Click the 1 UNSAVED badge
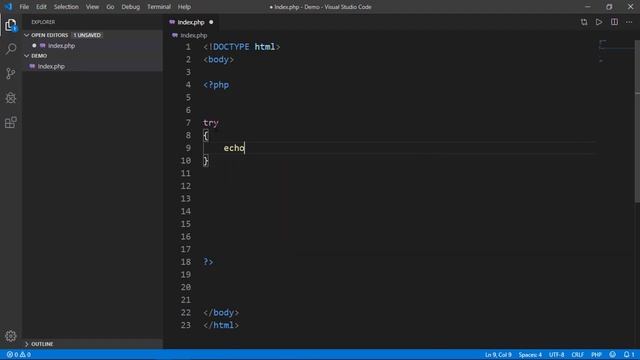The image size is (640, 360). coord(87,35)
